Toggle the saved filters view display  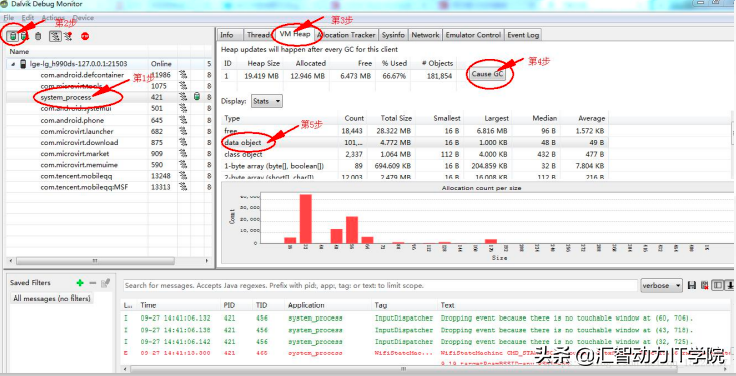tap(717, 285)
